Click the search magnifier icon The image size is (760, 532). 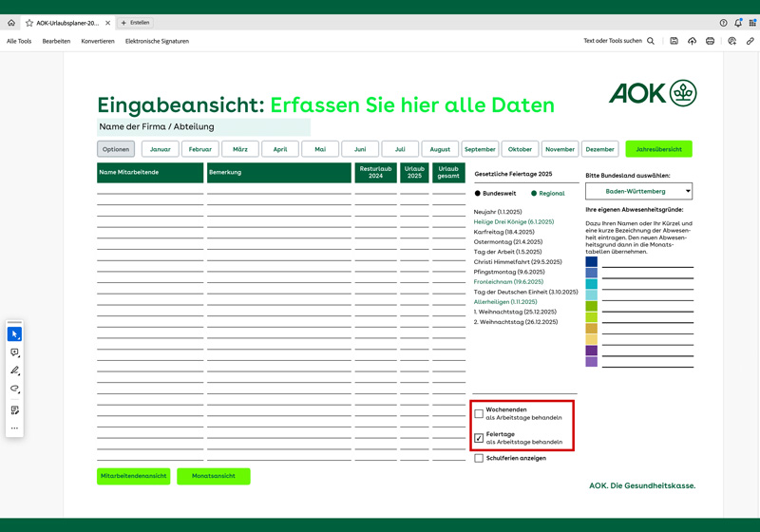click(x=651, y=41)
